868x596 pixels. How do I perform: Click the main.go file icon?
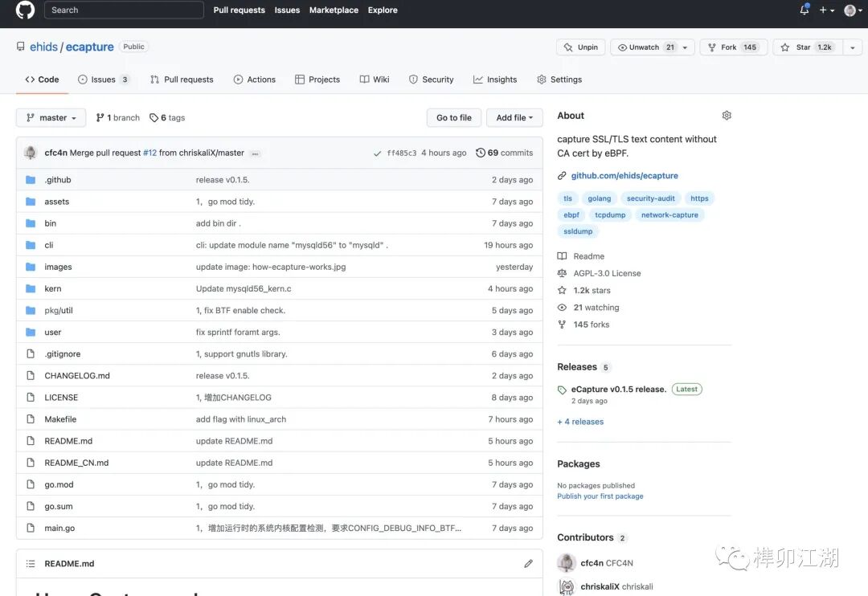31,528
